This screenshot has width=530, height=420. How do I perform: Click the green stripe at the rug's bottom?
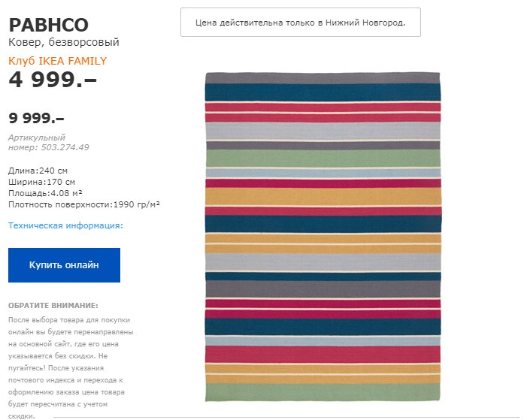pos(323,392)
